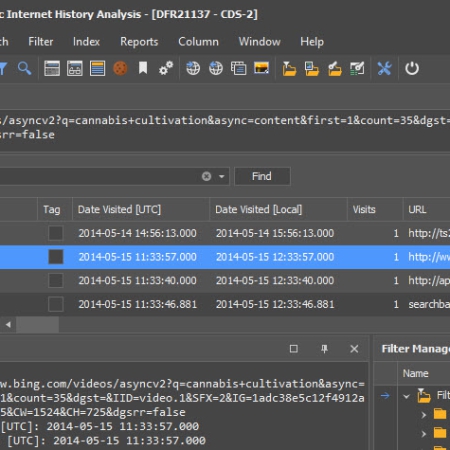Image resolution: width=450 pixels, height=450 pixels.
Task: Click the Find button
Action: pos(262,176)
